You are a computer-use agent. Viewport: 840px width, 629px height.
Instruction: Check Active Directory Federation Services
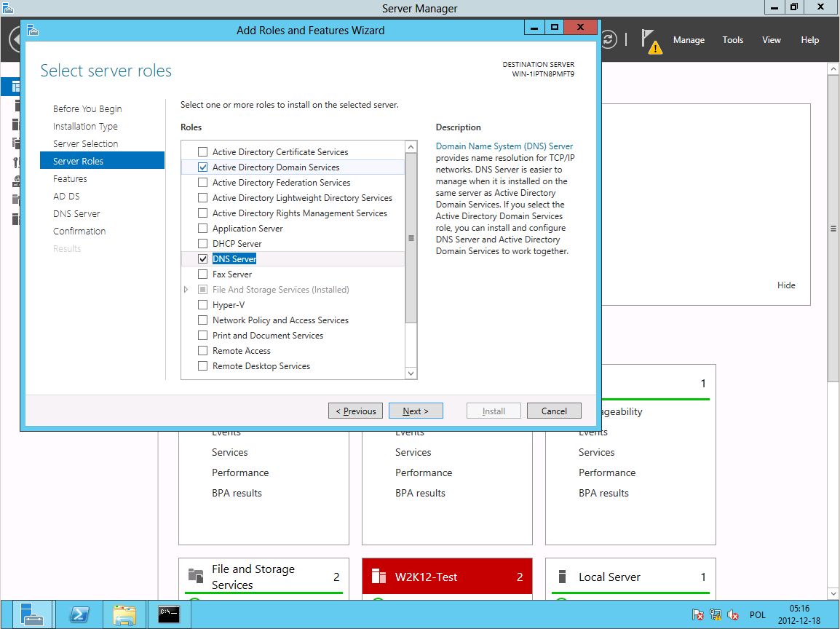point(202,182)
